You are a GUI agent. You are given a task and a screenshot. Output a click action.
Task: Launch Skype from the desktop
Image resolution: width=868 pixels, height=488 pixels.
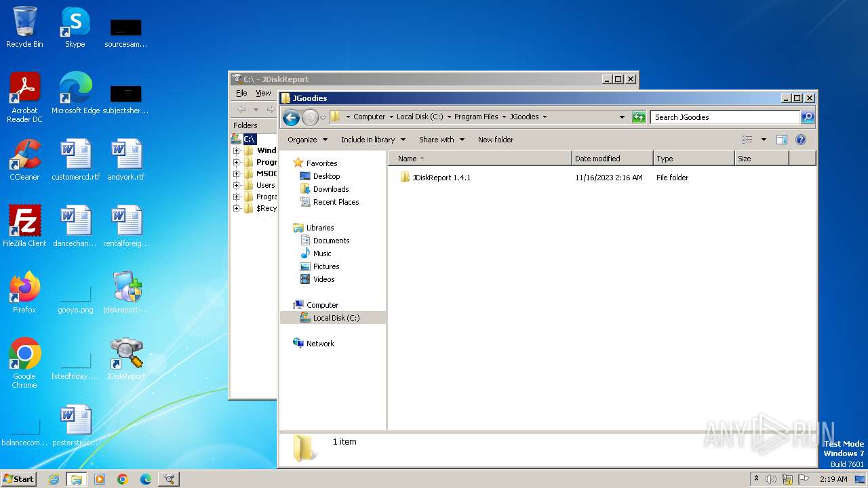point(75,27)
